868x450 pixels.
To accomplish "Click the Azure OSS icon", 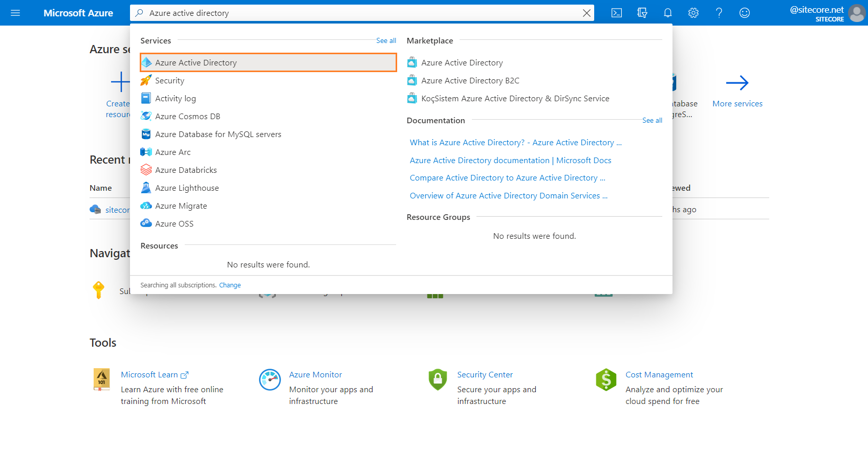I will 146,223.
